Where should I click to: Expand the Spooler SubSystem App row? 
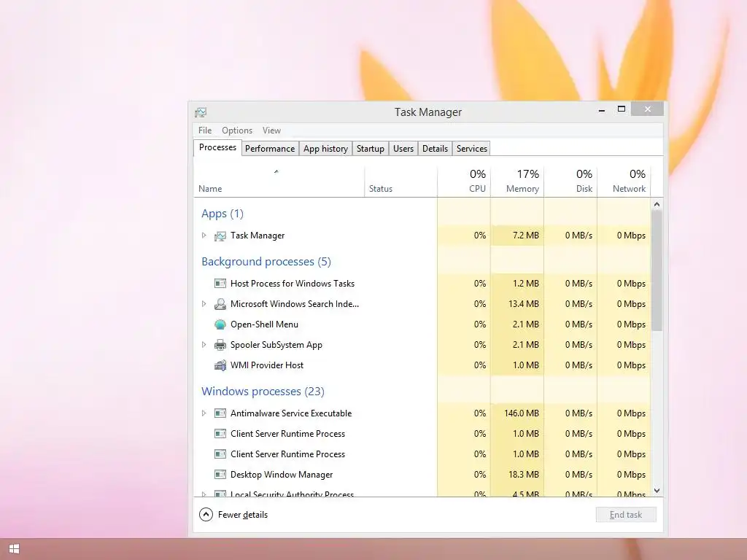click(204, 345)
